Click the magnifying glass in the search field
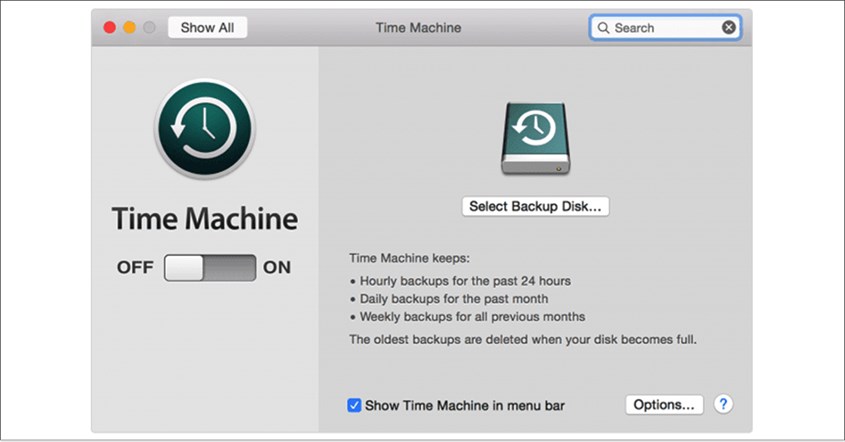This screenshot has width=845, height=442. (604, 27)
